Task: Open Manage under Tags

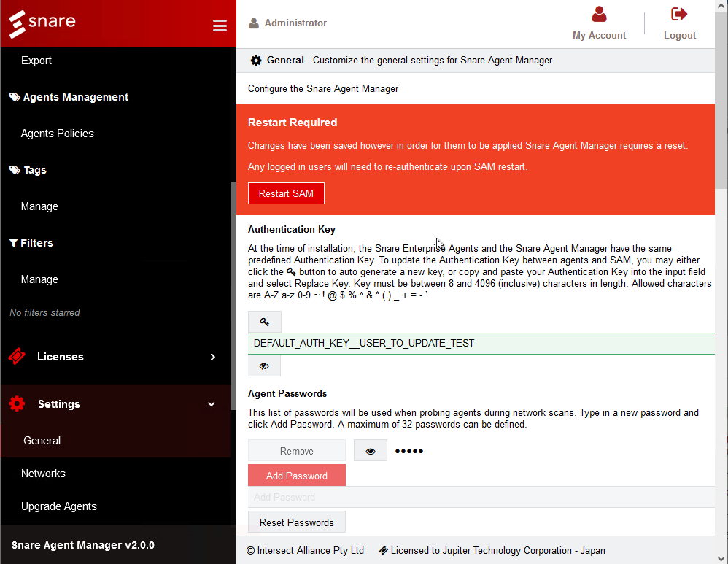Action: pyautogui.click(x=39, y=206)
